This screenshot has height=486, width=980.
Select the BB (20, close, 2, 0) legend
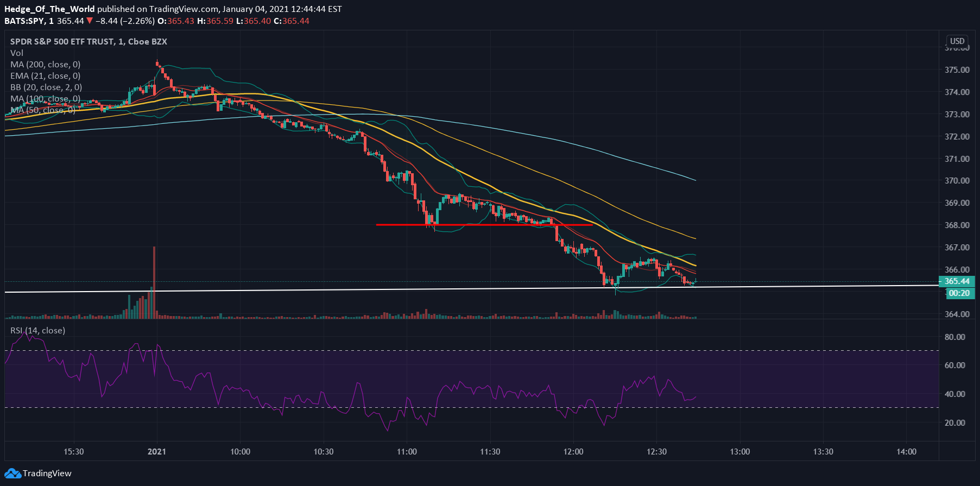[46, 87]
